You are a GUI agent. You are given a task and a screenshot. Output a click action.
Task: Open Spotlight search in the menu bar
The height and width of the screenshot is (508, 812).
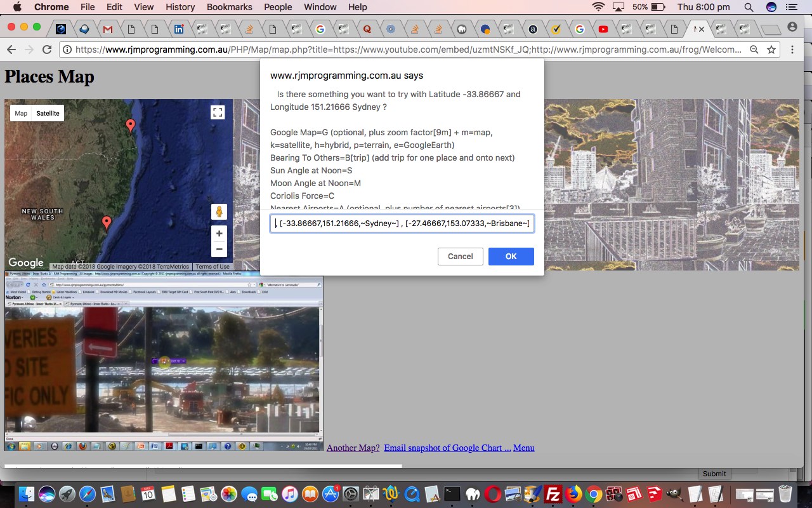(749, 7)
